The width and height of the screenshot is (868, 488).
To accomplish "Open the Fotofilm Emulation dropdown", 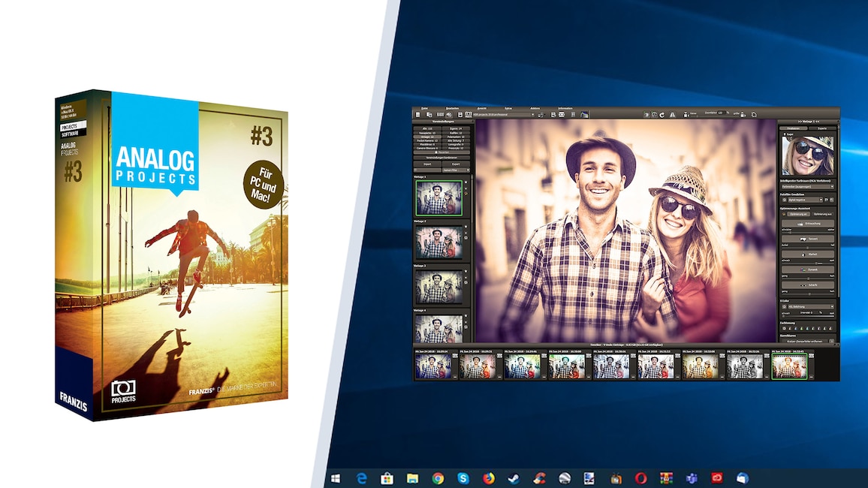I will 805,200.
